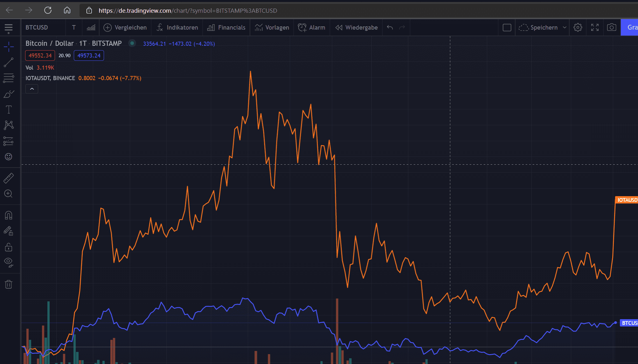Viewport: 638px width, 364px height.
Task: Click the orange IOTAUSDT price label
Action: (627, 200)
